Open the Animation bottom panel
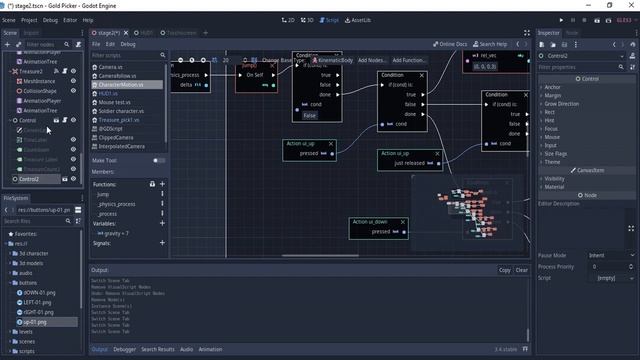 [x=210, y=349]
